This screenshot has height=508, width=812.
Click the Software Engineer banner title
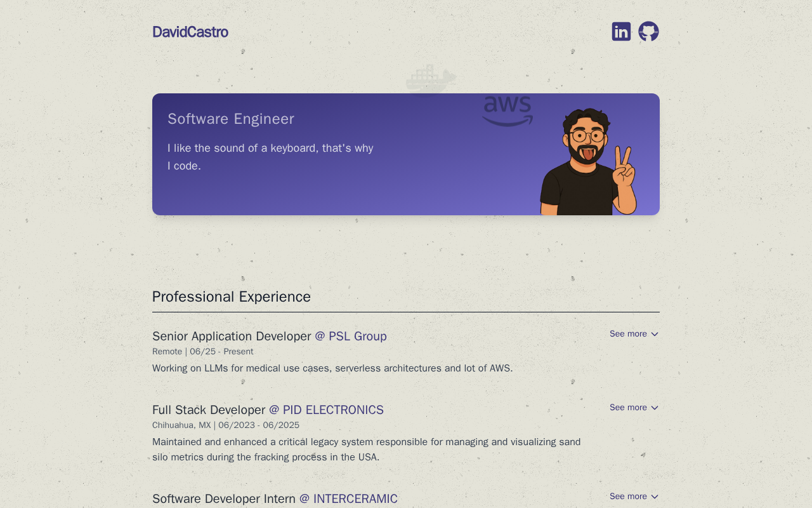(x=231, y=119)
